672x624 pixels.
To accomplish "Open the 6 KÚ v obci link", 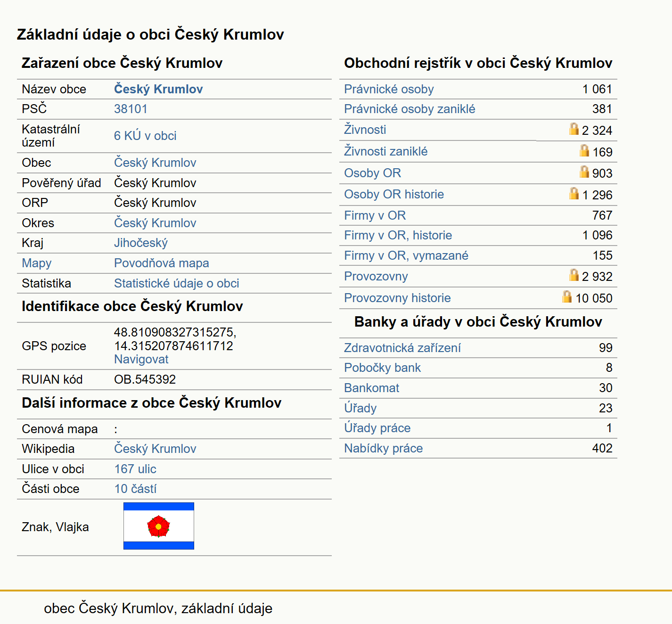I will tap(145, 136).
